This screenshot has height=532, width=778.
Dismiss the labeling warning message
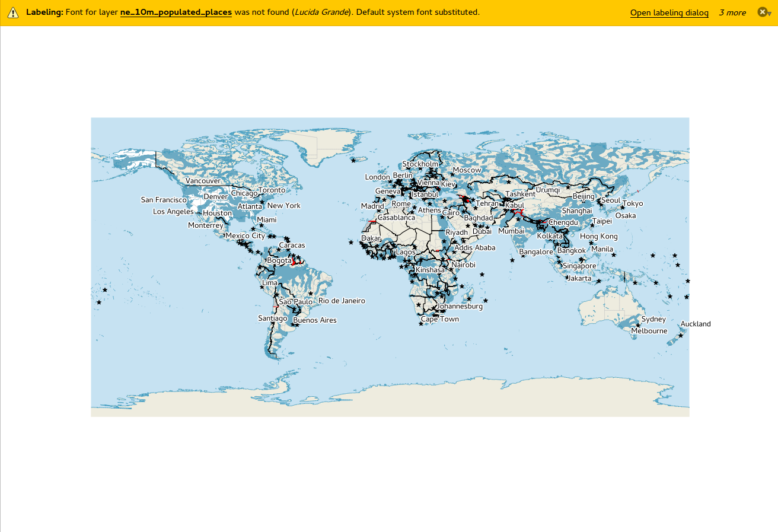click(762, 12)
